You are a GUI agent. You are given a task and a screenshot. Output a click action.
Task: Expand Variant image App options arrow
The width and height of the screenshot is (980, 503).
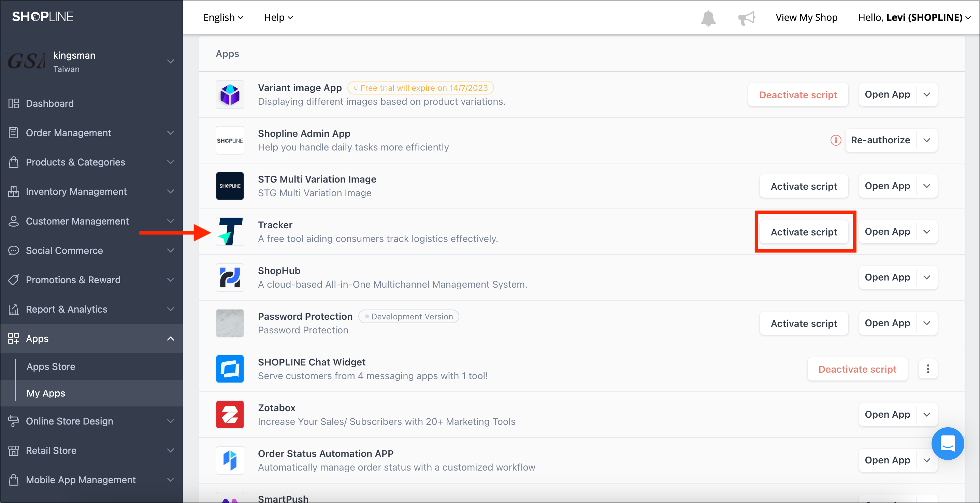click(927, 95)
